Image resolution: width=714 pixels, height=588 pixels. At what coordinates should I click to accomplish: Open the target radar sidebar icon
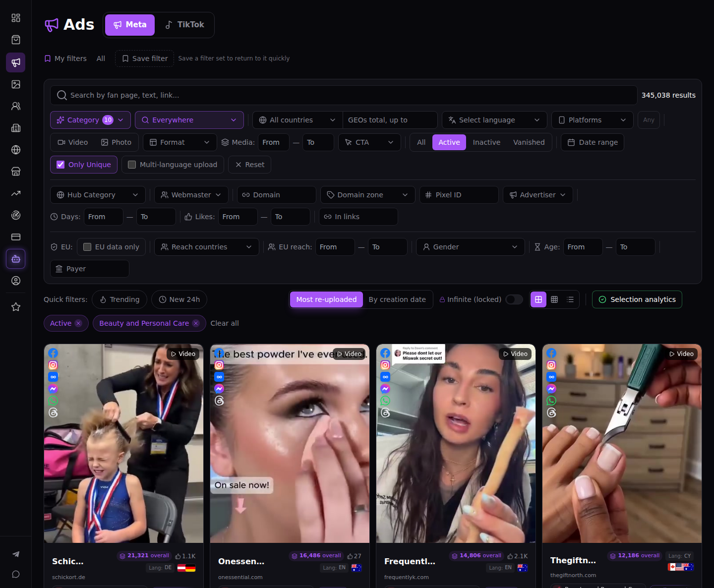(x=16, y=215)
